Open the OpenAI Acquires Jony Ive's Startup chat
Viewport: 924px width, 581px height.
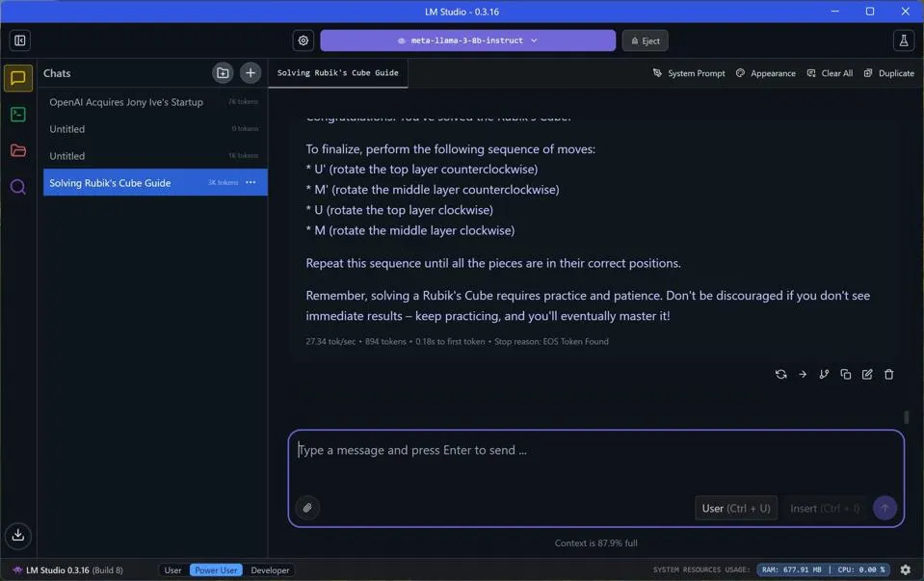[x=126, y=102]
